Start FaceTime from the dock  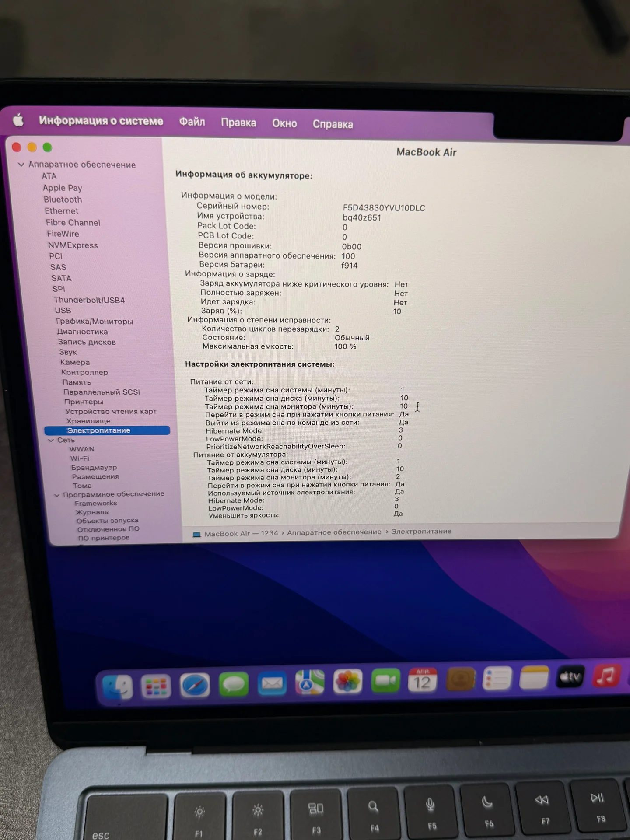(385, 680)
